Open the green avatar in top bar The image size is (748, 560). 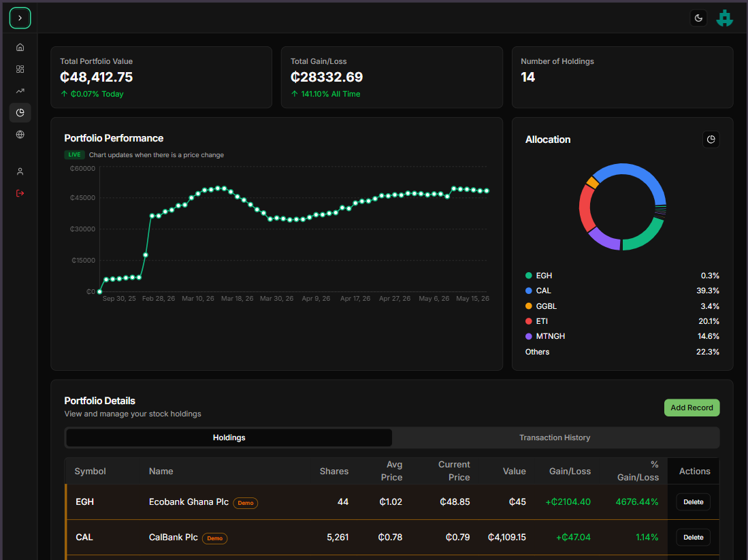point(725,18)
